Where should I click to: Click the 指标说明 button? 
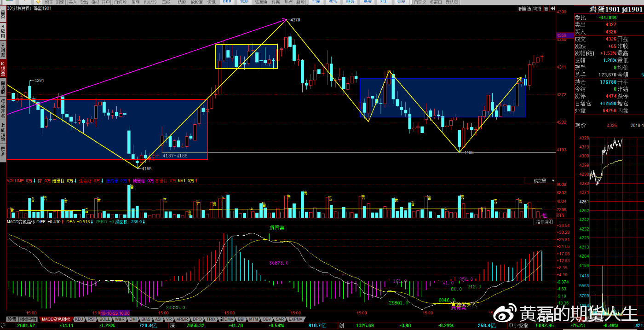pos(545,222)
